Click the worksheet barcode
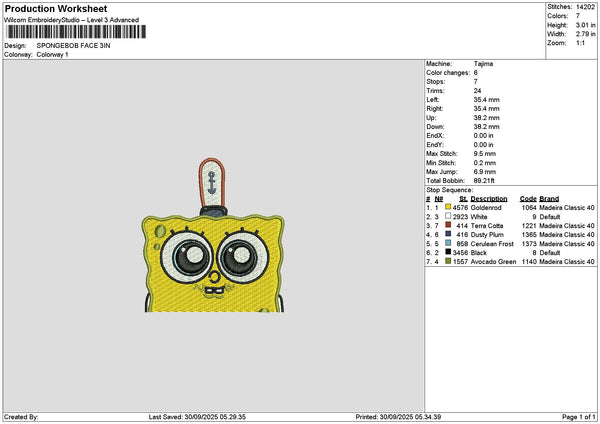The height and width of the screenshot is (424, 600). 76,32
